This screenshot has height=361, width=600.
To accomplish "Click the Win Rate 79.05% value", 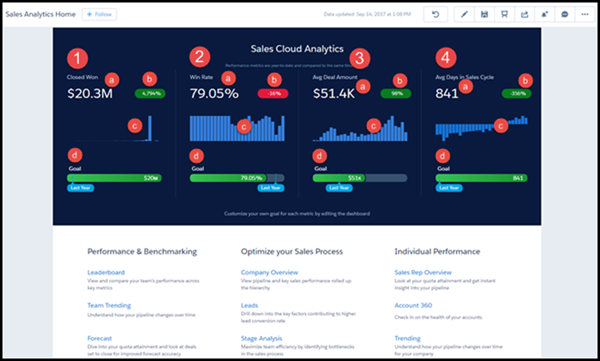I will (214, 93).
